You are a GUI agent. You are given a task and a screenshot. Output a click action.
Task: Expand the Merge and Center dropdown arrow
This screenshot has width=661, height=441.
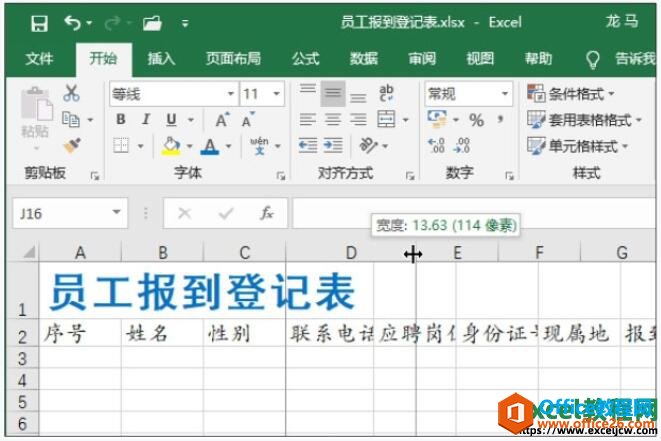point(406,120)
